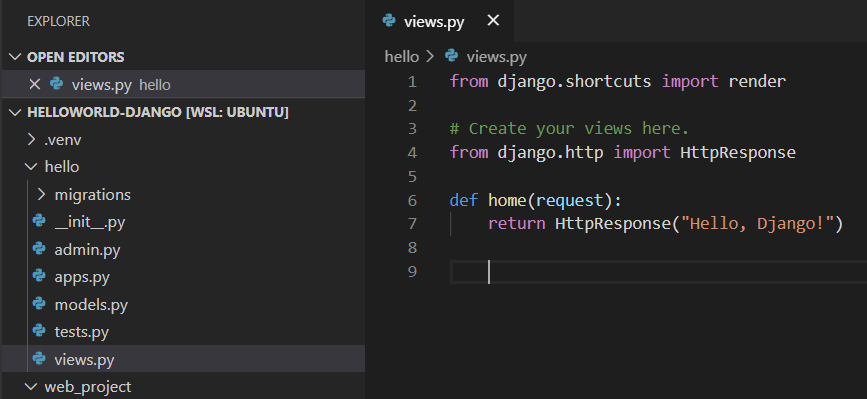The width and height of the screenshot is (867, 399).
Task: Expand the .venv folder
Action: [32, 140]
